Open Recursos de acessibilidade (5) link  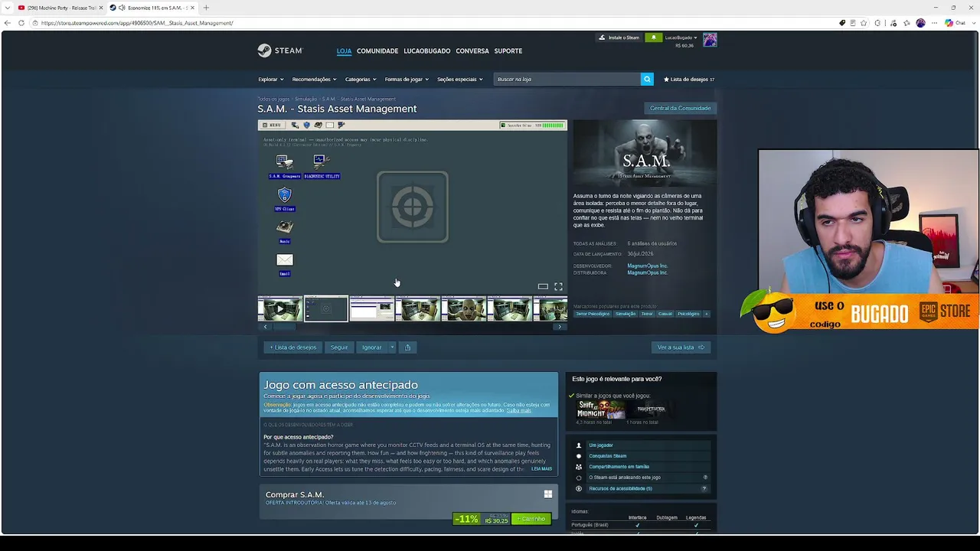click(x=620, y=488)
